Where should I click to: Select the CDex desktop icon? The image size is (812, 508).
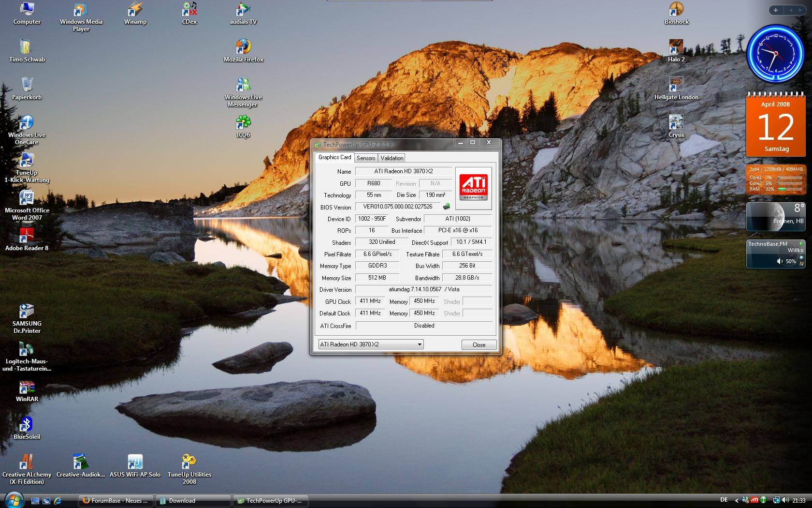(189, 14)
